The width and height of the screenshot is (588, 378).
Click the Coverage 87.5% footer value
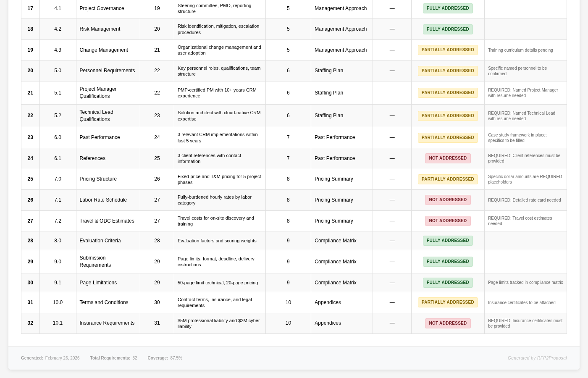(176, 358)
